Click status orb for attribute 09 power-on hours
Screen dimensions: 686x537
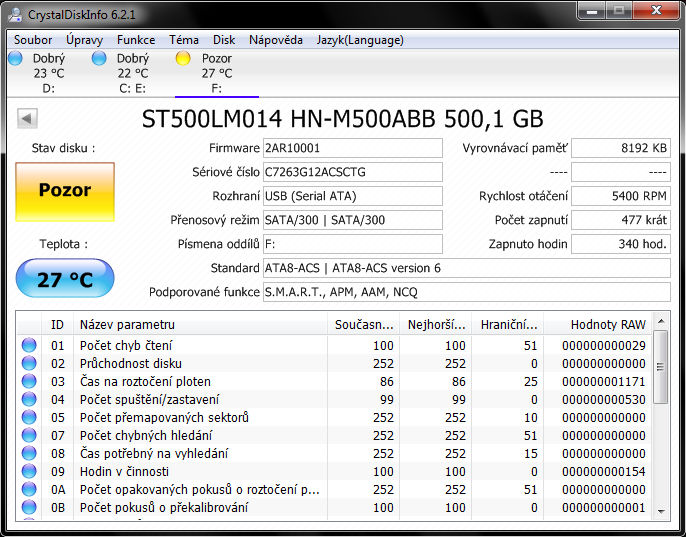(30, 472)
